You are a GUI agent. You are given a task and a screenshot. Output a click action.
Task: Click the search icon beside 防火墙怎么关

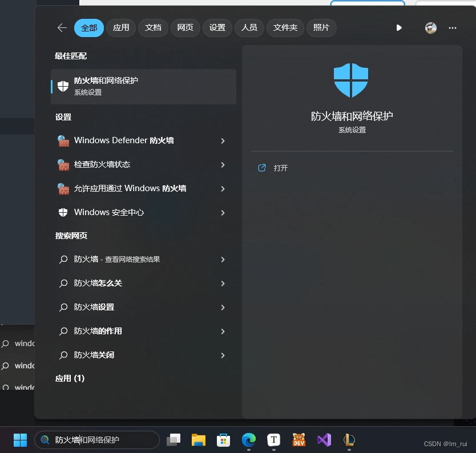click(x=63, y=284)
